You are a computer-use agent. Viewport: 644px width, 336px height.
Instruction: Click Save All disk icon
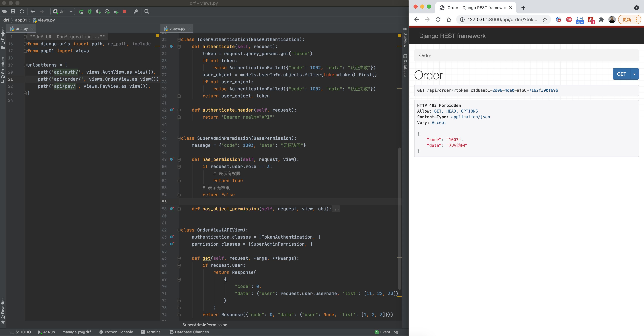[x=13, y=11]
